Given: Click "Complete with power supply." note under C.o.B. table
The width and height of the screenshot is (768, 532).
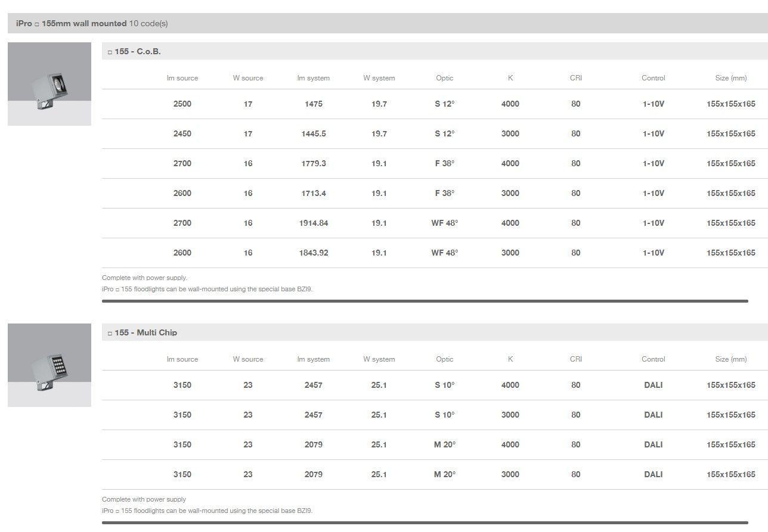Looking at the screenshot, I should pyautogui.click(x=144, y=278).
